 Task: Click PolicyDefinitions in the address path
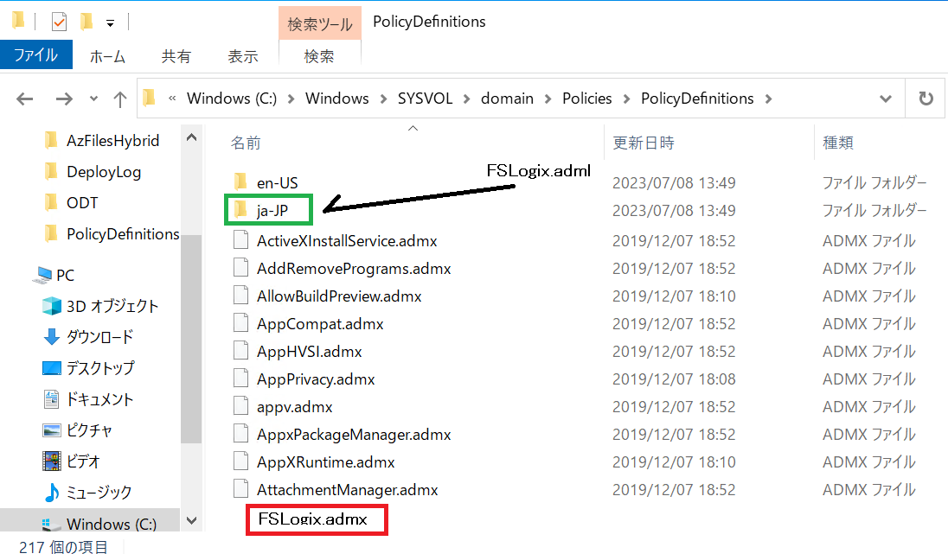[x=697, y=99]
